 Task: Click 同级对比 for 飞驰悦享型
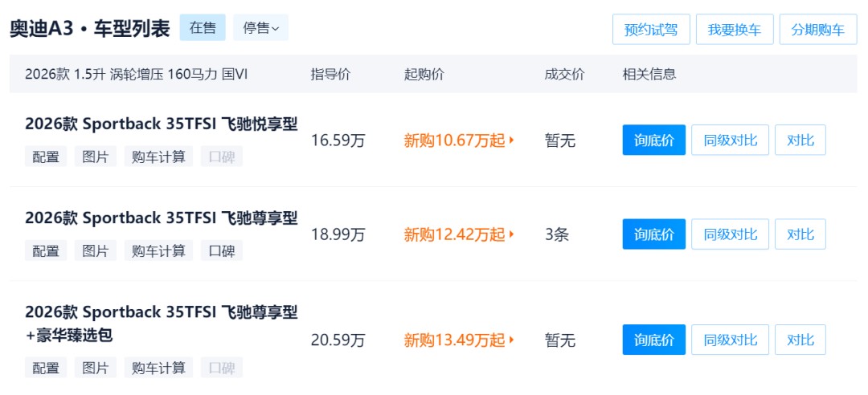pos(730,140)
